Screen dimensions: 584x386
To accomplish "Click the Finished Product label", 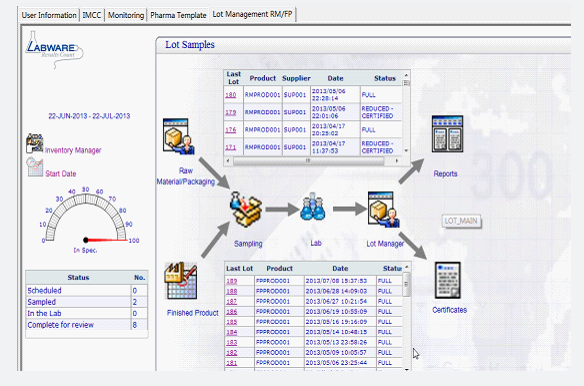I will pyautogui.click(x=193, y=313).
